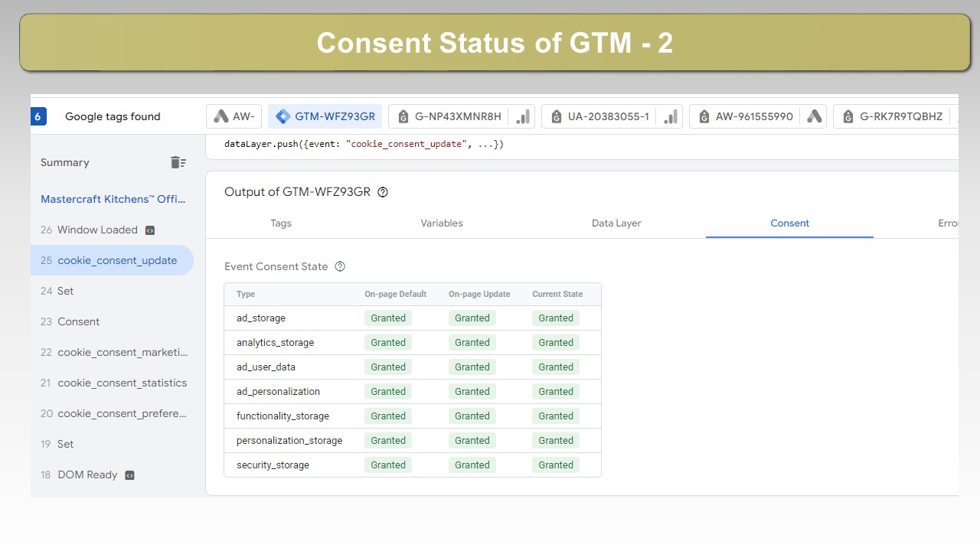Select the Consent tab
Image resolution: width=980 pixels, height=551 pixels.
pyautogui.click(x=789, y=223)
